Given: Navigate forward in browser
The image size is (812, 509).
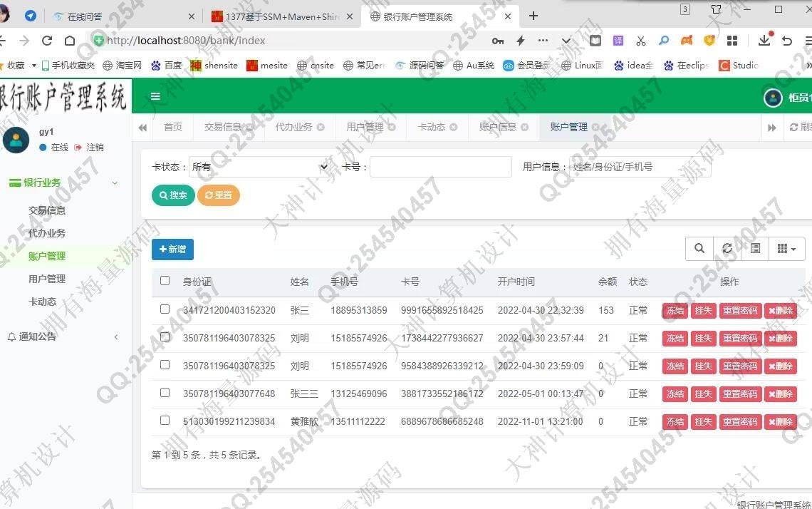Looking at the screenshot, I should (x=24, y=41).
